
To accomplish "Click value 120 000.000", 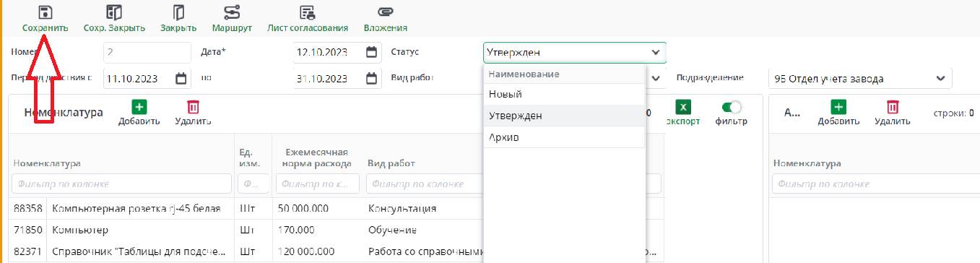I will tap(305, 251).
